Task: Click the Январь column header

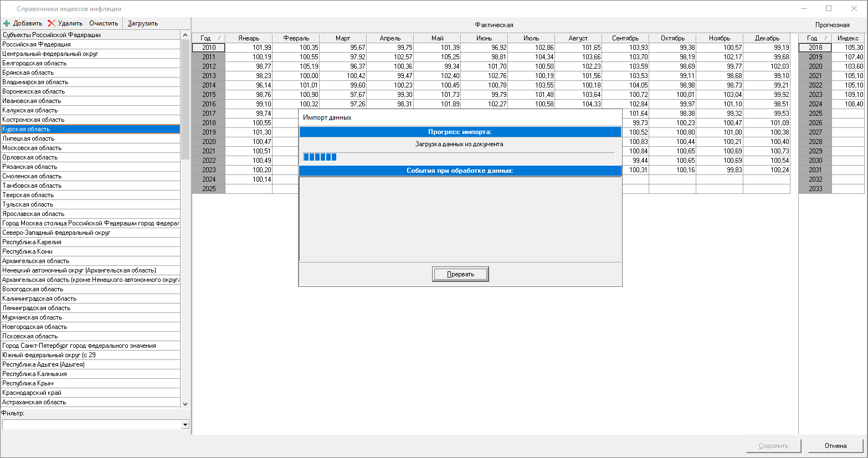Action: tap(249, 38)
